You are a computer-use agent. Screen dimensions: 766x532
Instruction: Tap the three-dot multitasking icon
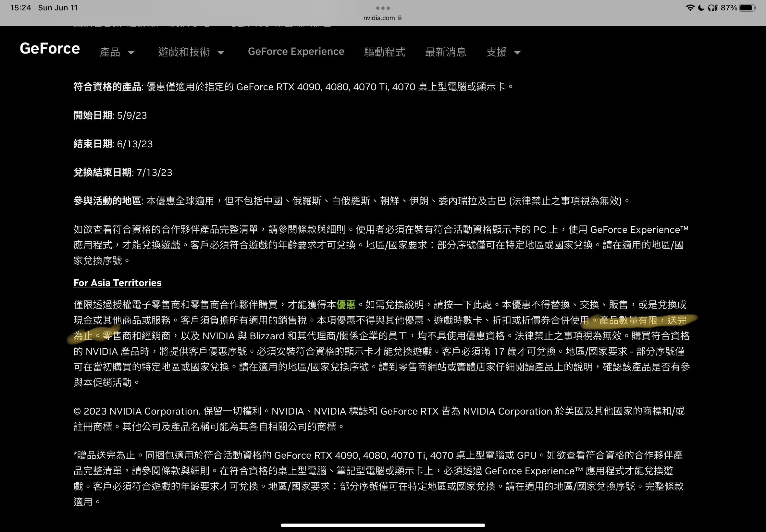[383, 8]
